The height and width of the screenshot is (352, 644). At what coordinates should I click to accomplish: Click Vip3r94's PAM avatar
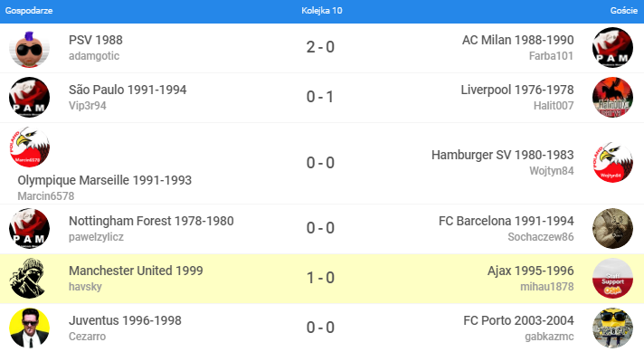(x=29, y=98)
